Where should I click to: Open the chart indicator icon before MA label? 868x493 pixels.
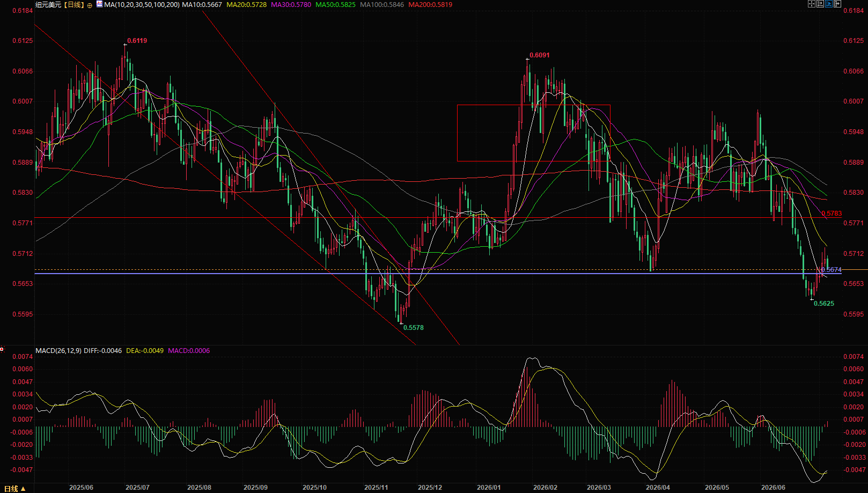click(99, 4)
